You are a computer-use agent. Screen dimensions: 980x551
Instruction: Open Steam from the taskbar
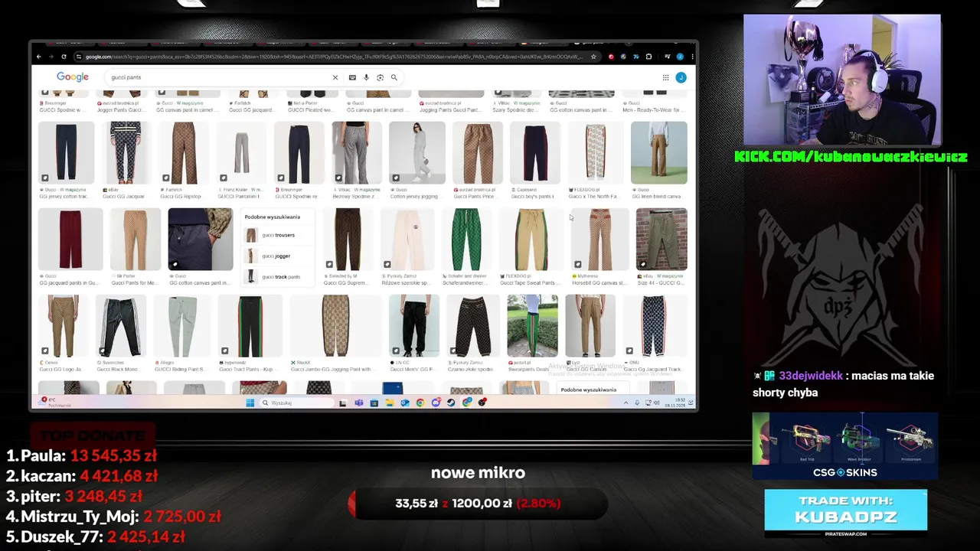coord(451,403)
